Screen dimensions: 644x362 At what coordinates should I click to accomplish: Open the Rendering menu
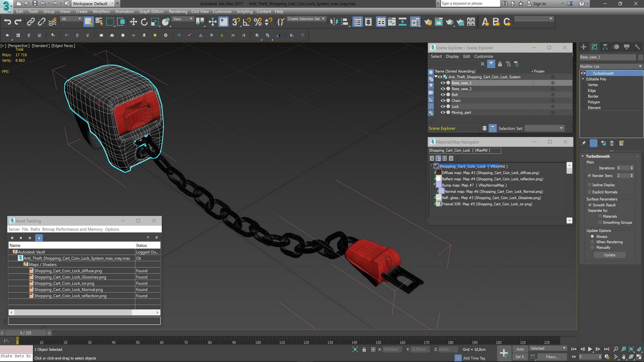[178, 11]
